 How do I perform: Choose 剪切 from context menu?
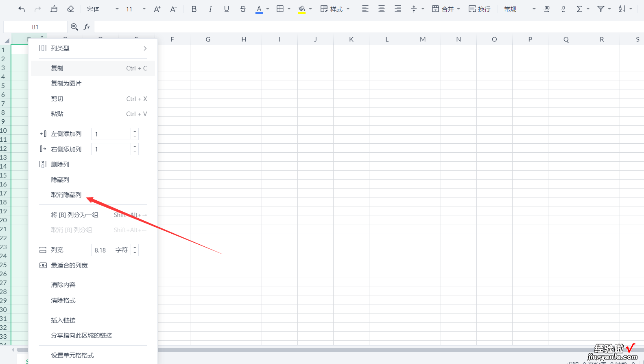tap(93, 99)
